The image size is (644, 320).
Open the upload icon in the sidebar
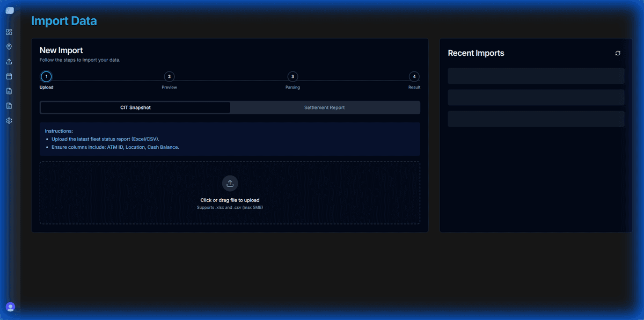click(9, 61)
